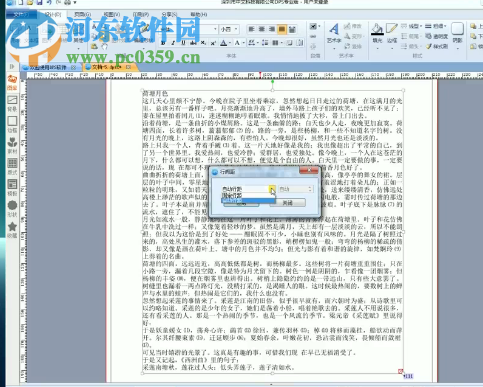Toggle underline formatting

coord(183,43)
